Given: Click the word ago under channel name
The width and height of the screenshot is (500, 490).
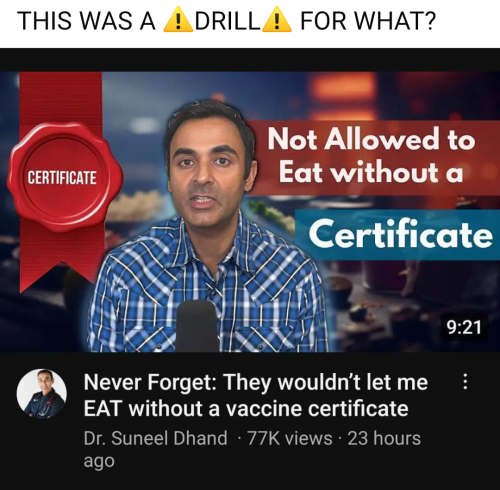Looking at the screenshot, I should pos(99,462).
